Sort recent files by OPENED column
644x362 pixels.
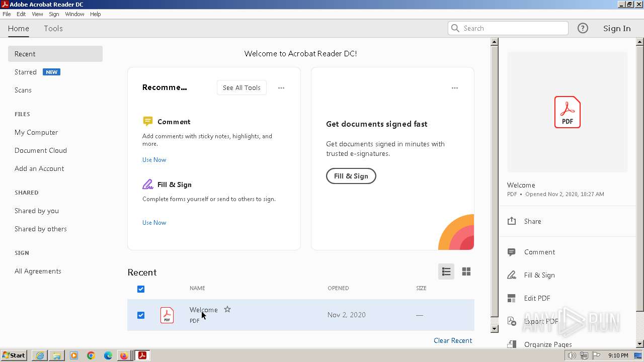point(338,288)
